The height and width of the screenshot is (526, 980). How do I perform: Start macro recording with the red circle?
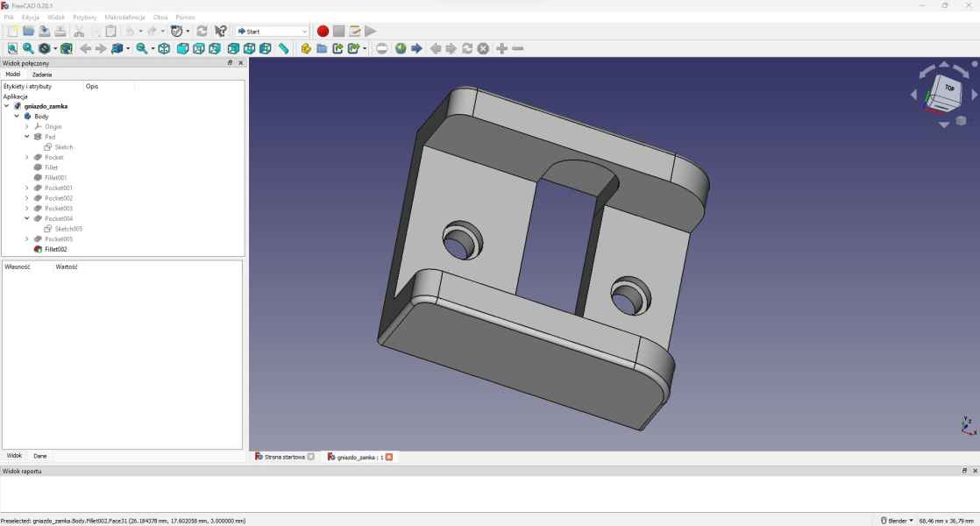[323, 32]
